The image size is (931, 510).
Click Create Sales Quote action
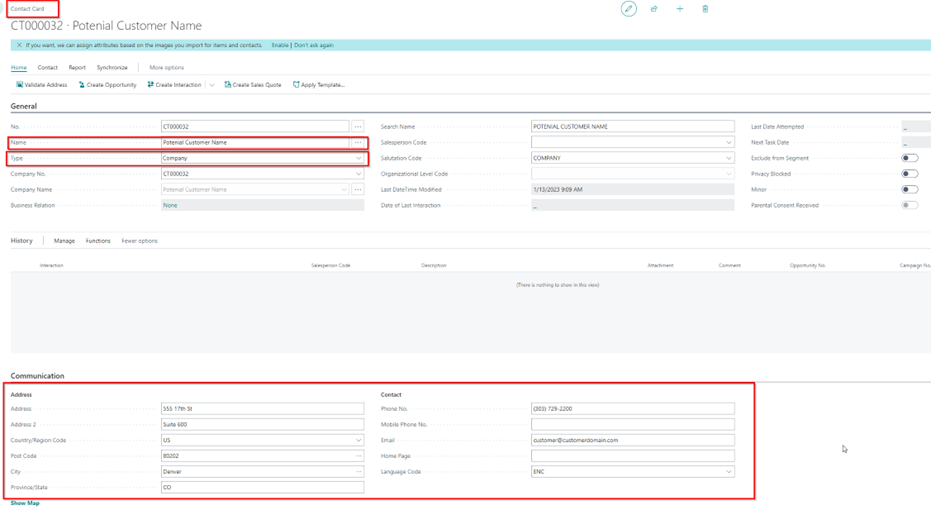point(252,85)
